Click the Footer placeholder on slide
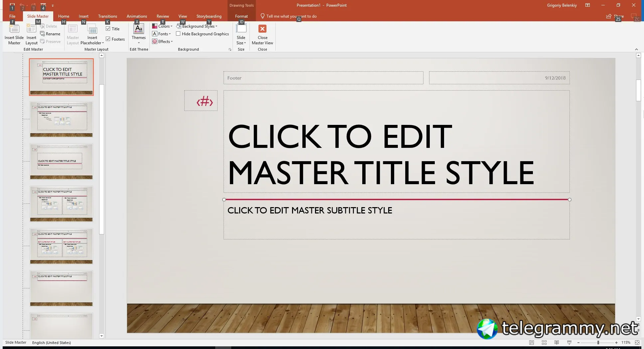644x349 pixels. coord(323,78)
